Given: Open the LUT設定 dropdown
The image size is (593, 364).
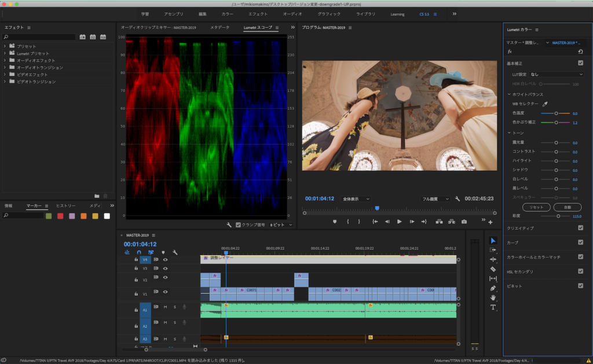Looking at the screenshot, I should click(x=557, y=74).
